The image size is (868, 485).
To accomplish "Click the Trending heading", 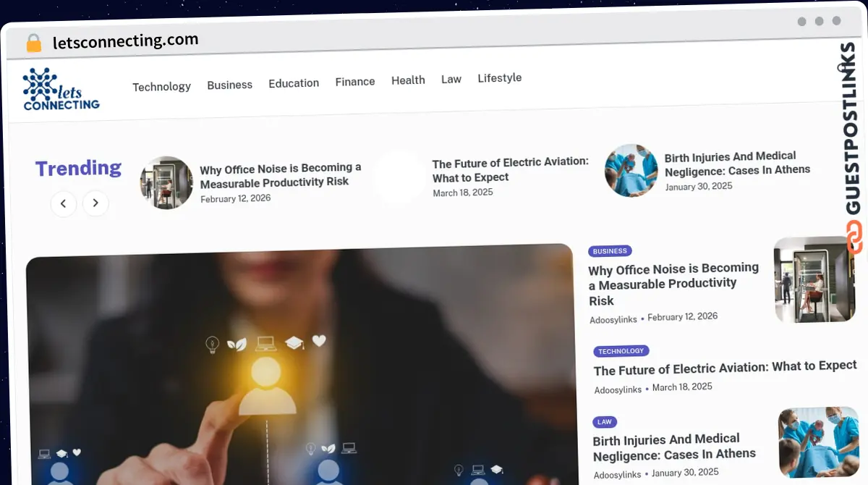I will [78, 169].
